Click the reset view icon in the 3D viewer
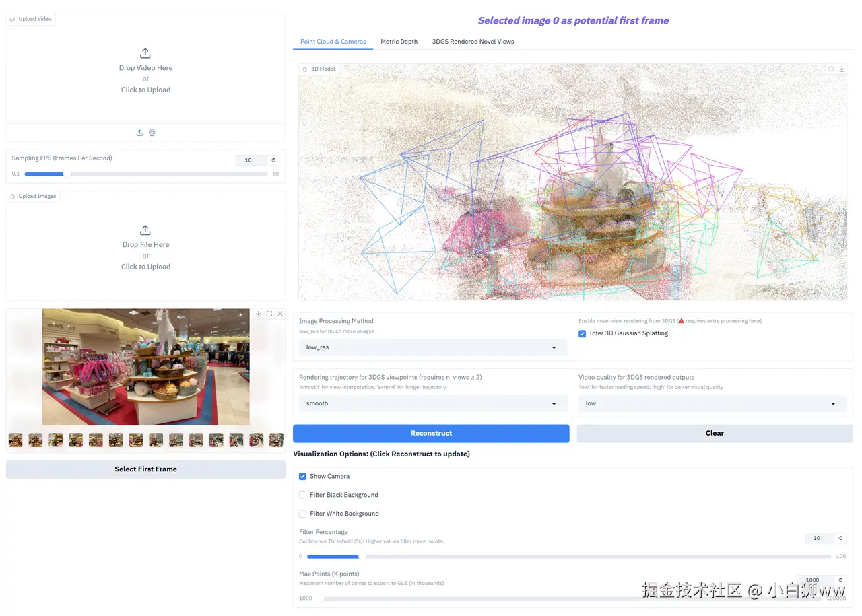The width and height of the screenshot is (862, 616). 831,69
